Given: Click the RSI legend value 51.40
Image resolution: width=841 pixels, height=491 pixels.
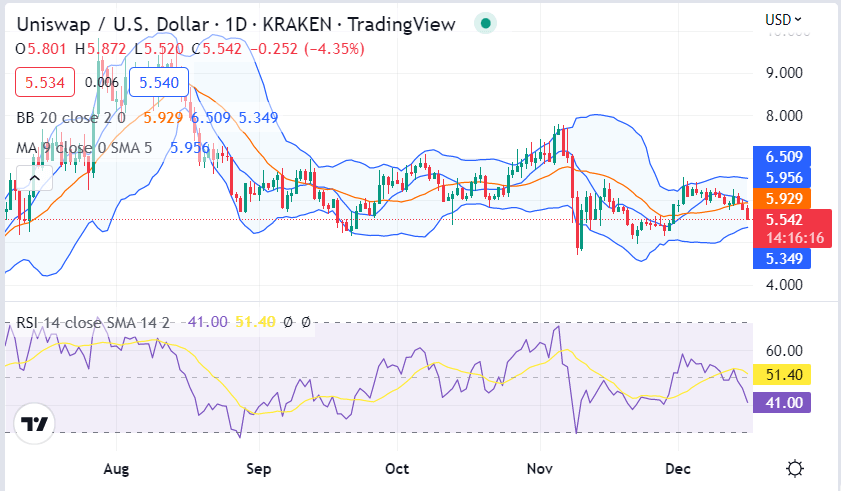Looking at the screenshot, I should [x=255, y=322].
